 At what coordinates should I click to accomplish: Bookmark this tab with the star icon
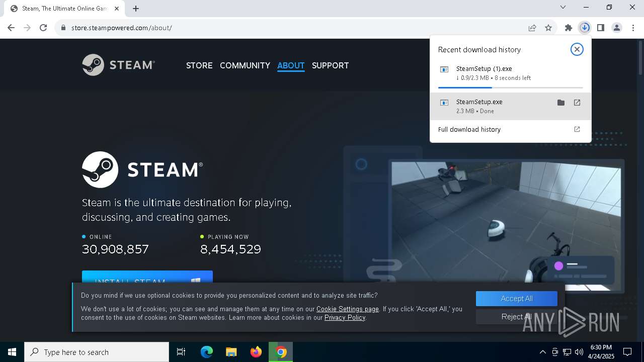click(548, 28)
